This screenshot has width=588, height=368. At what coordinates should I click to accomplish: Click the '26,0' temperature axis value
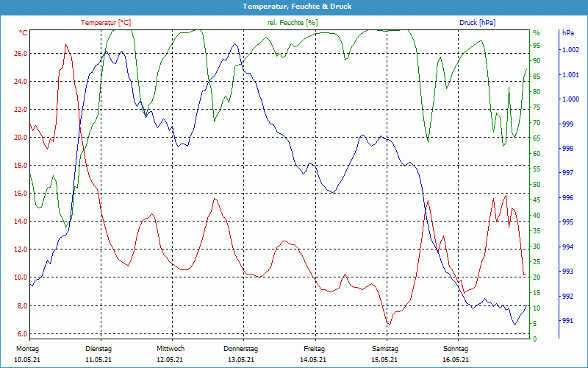click(21, 54)
